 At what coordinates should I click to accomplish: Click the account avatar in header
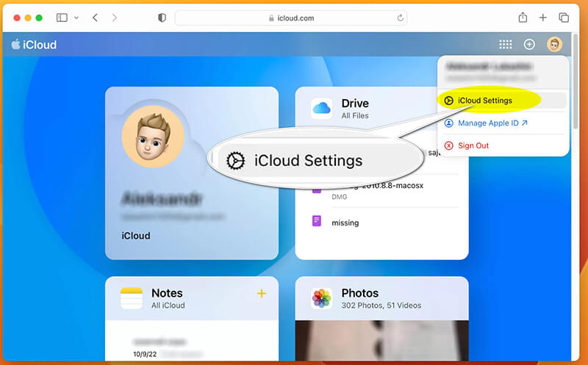click(x=554, y=44)
